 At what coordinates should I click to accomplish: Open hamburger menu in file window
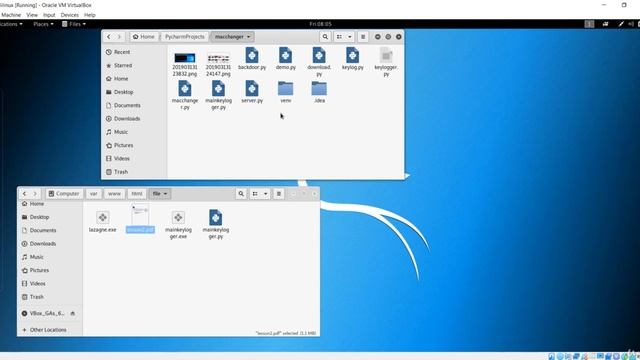tap(279, 193)
